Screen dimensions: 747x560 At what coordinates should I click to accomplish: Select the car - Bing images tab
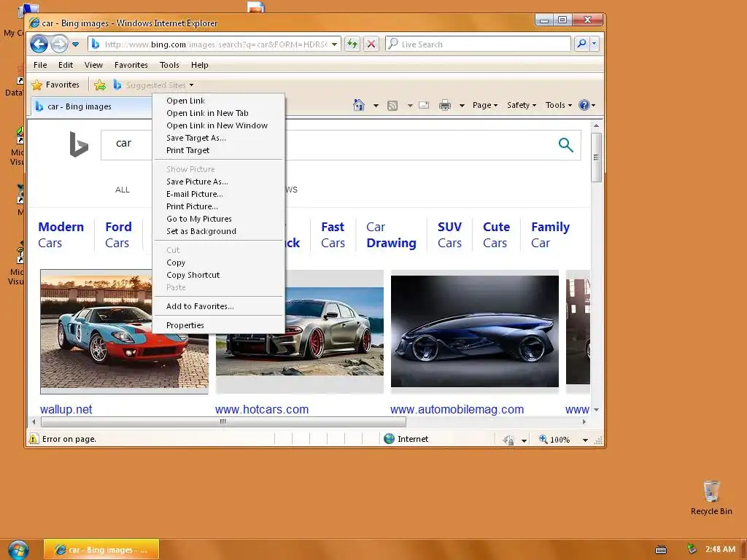coord(91,106)
